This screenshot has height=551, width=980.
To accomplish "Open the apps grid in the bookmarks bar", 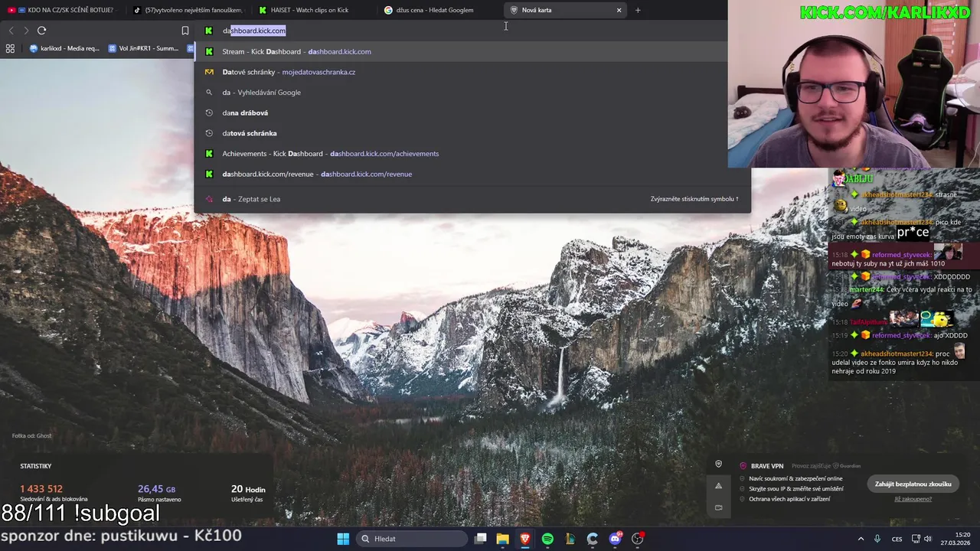I will pos(10,48).
